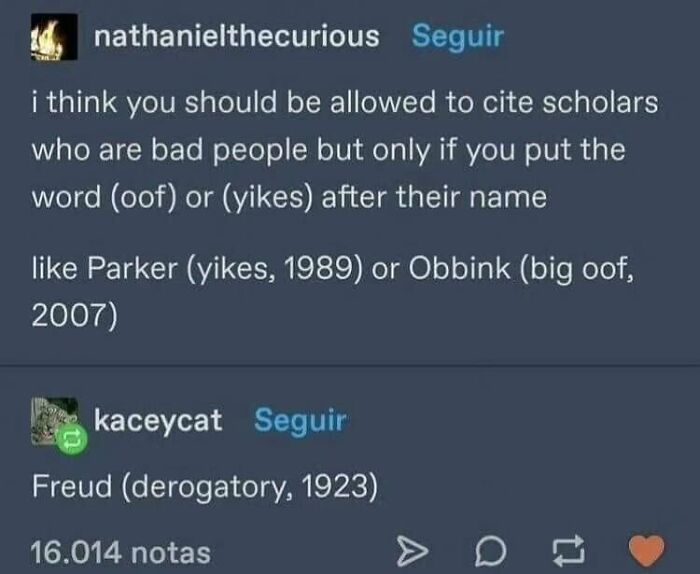Visit the nathanielthecurious blog name
Image resolution: width=700 pixels, height=574 pixels.
click(x=237, y=36)
